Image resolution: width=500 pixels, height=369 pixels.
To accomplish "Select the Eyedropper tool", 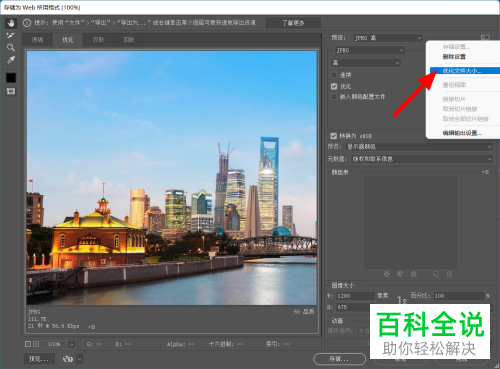I will coord(11,60).
